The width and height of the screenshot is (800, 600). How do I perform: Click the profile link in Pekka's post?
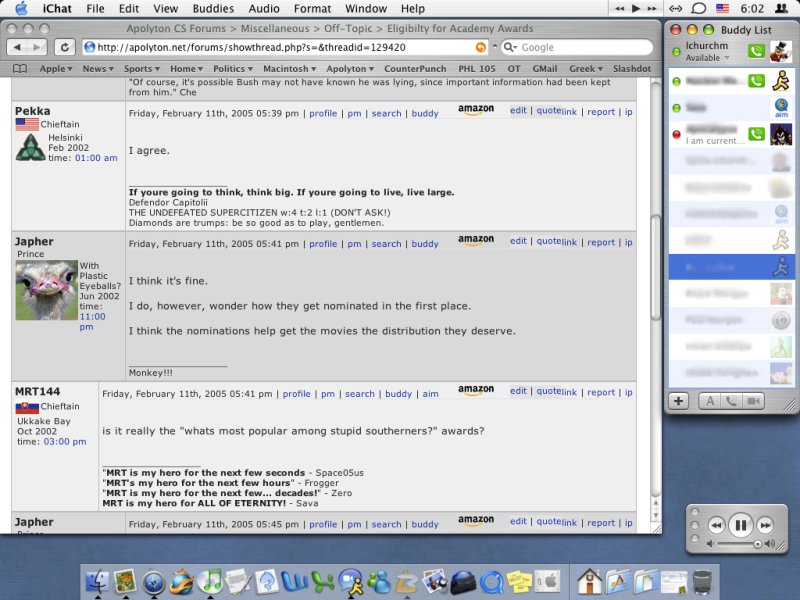point(323,114)
